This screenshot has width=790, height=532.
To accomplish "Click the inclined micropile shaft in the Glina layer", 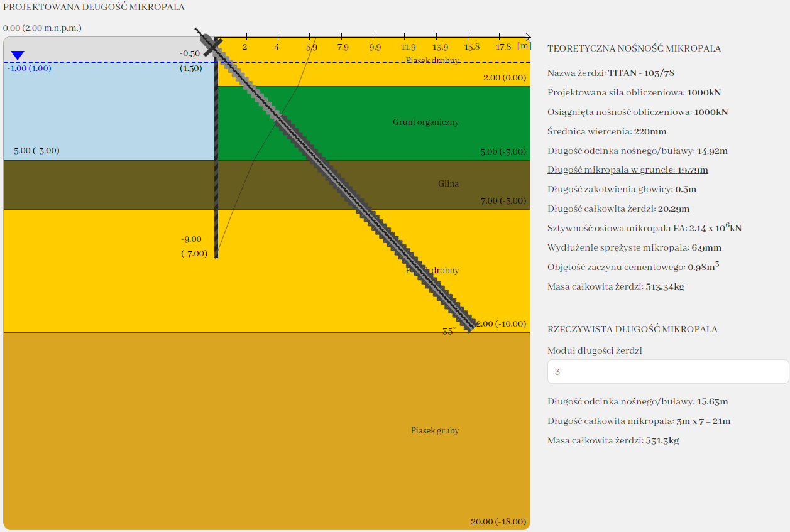I will coord(338,183).
